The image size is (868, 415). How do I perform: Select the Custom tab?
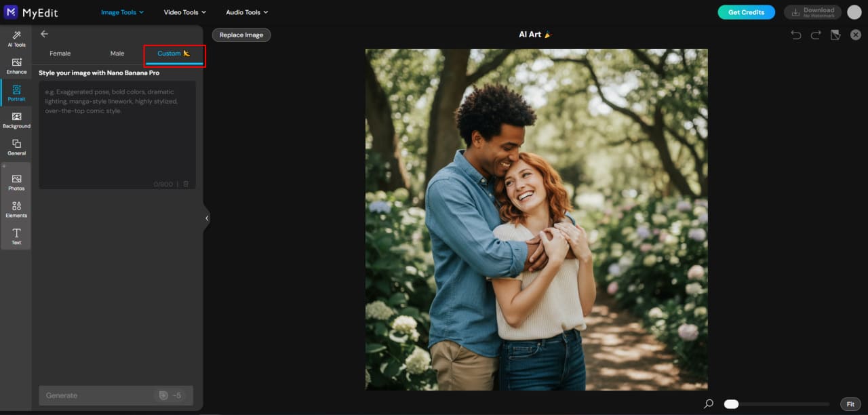(174, 54)
